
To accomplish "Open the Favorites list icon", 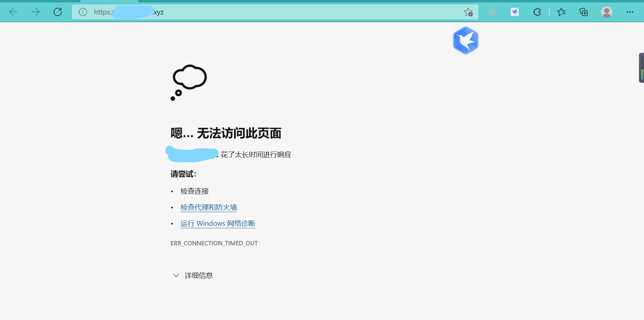I will point(561,12).
